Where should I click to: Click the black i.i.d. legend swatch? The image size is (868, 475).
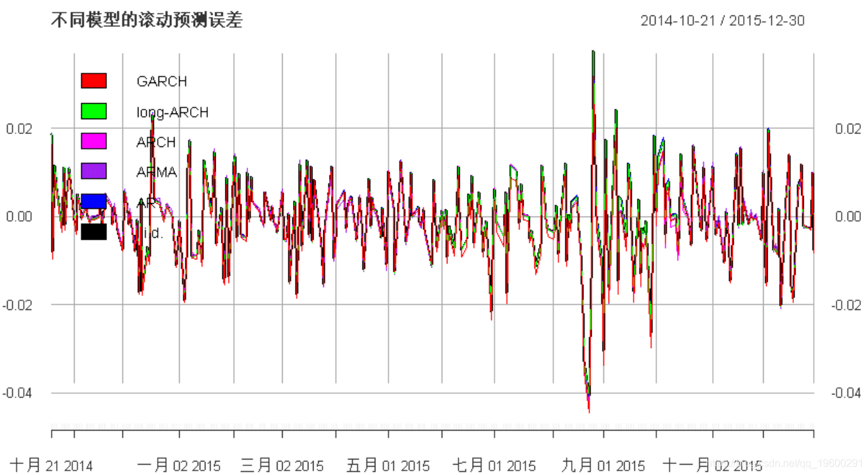(x=93, y=231)
